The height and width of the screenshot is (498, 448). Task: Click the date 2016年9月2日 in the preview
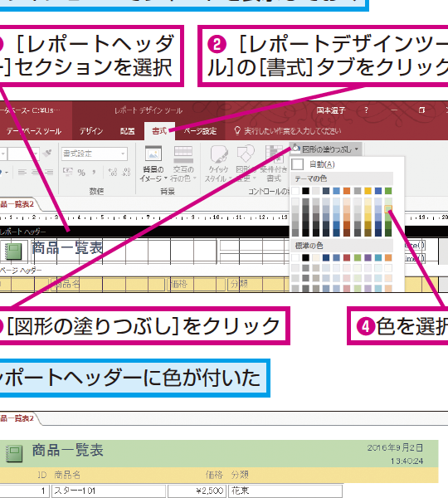[395, 448]
